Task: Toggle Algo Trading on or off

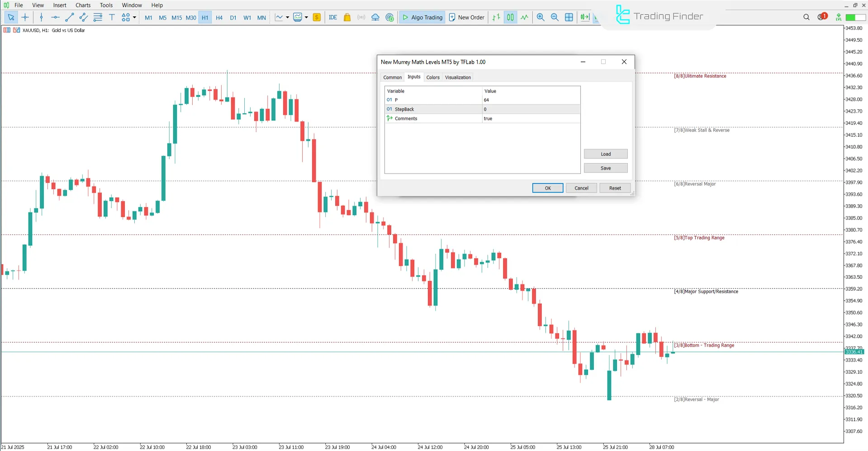Action: click(421, 17)
